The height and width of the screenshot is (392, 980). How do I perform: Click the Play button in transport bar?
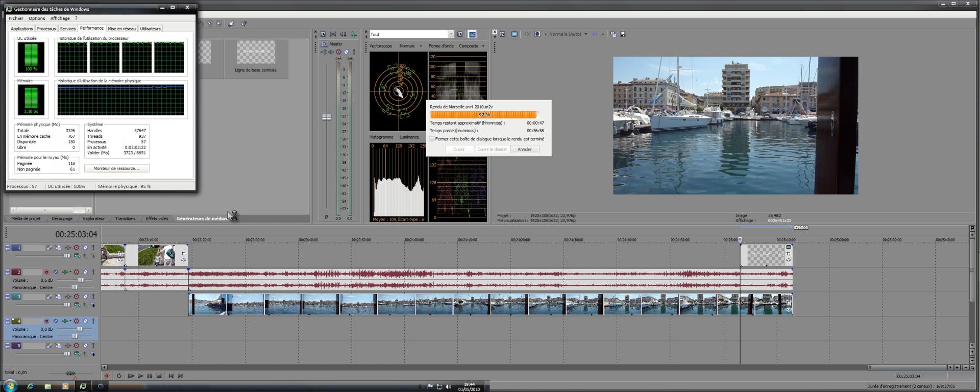pyautogui.click(x=140, y=376)
